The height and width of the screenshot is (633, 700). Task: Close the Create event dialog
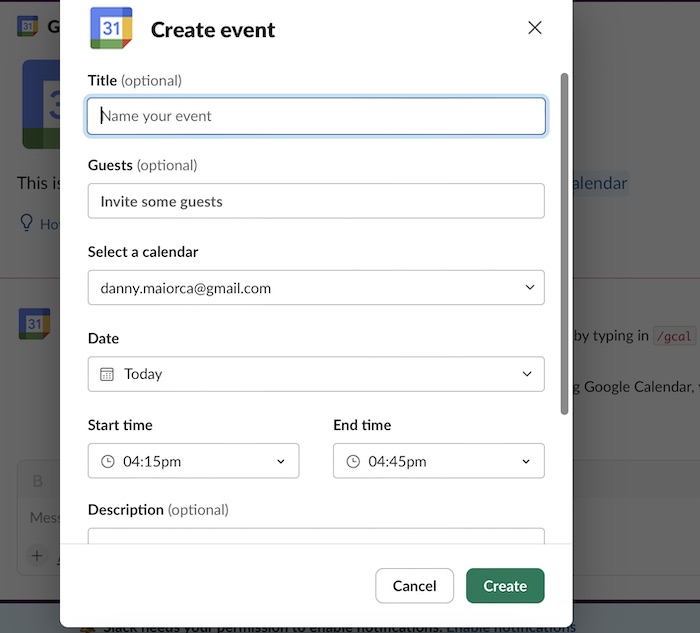point(534,28)
